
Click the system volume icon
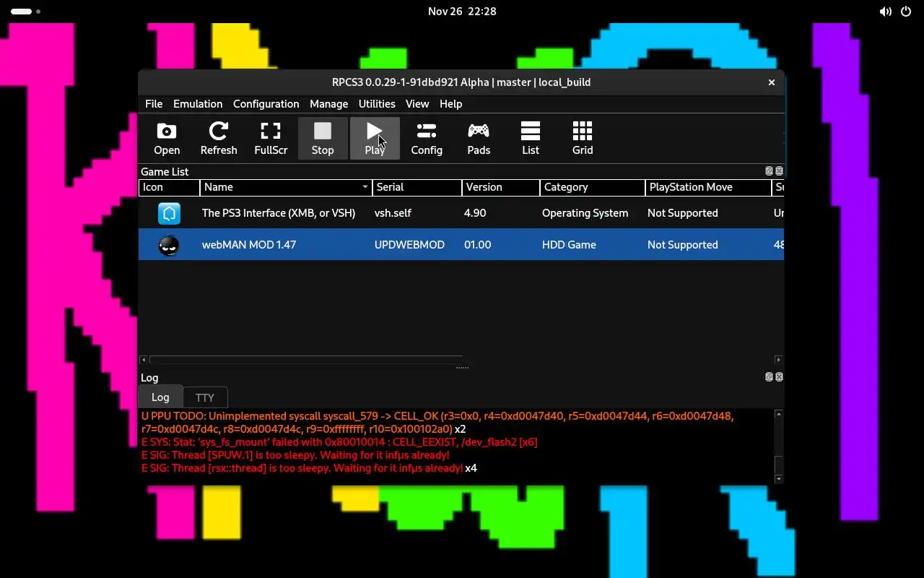(885, 12)
